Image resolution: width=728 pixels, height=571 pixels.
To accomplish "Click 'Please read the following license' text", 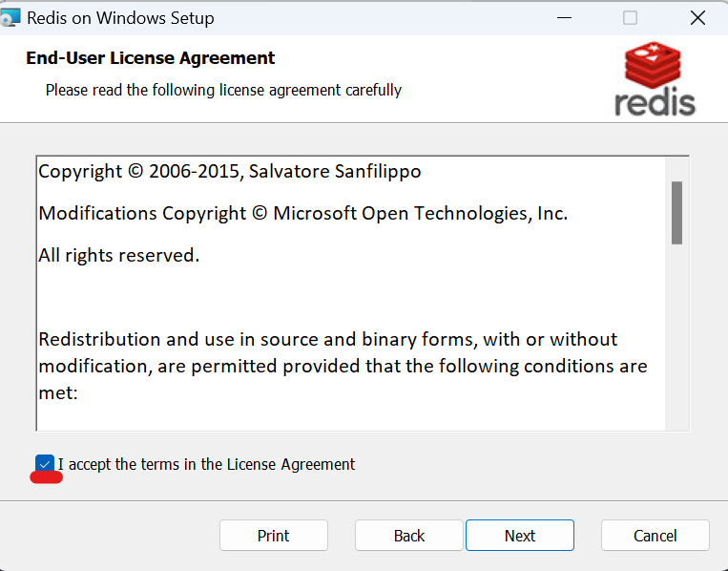I will point(223,90).
